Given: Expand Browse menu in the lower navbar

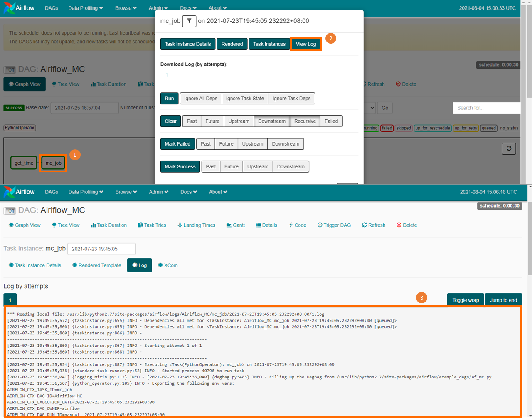Looking at the screenshot, I should tap(126, 192).
